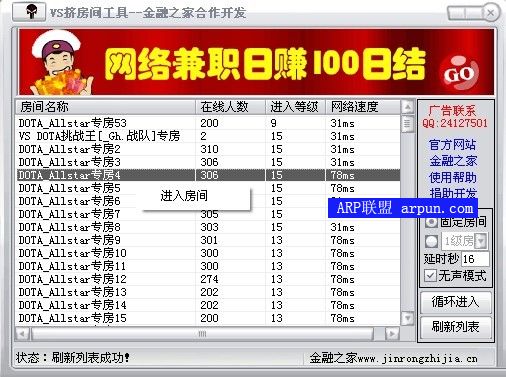Viewport: 506px width, 377px height.
Task: Select row DOTA_Allstar专房9
Action: [208, 240]
